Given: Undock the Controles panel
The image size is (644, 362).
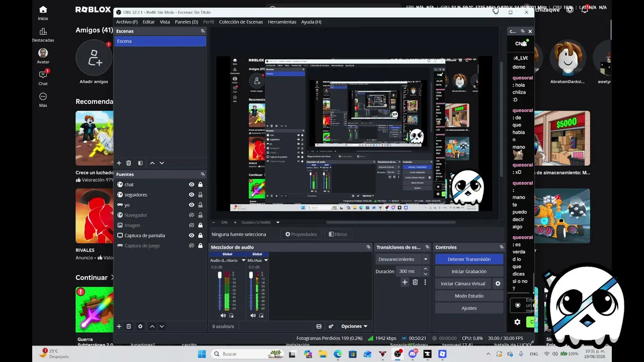Looking at the screenshot, I should [501, 247].
